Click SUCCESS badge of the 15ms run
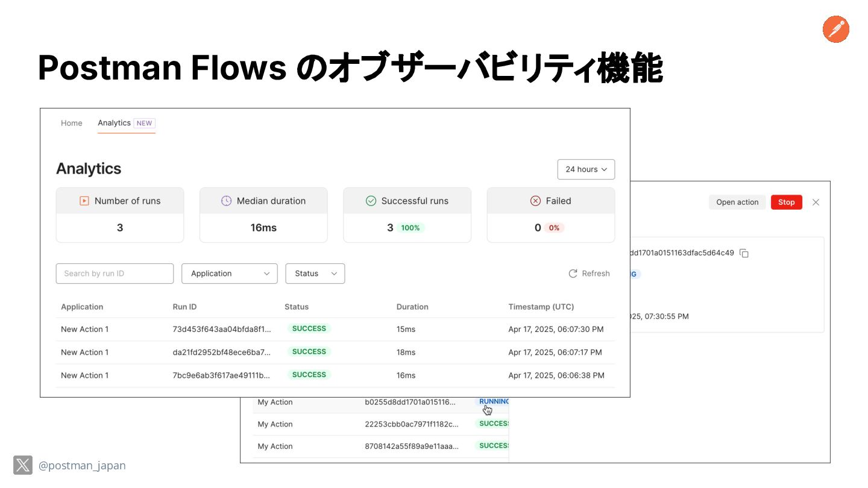Viewport: 868px width, 488px height. [309, 329]
